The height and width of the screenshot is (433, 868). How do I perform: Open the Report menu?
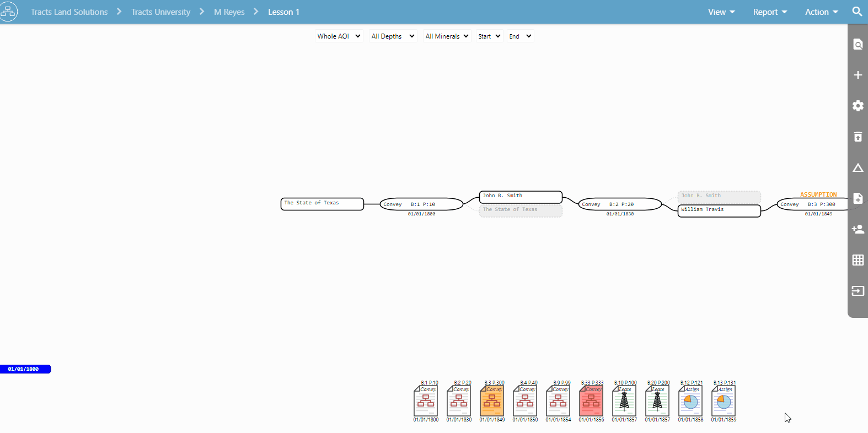pyautogui.click(x=770, y=12)
